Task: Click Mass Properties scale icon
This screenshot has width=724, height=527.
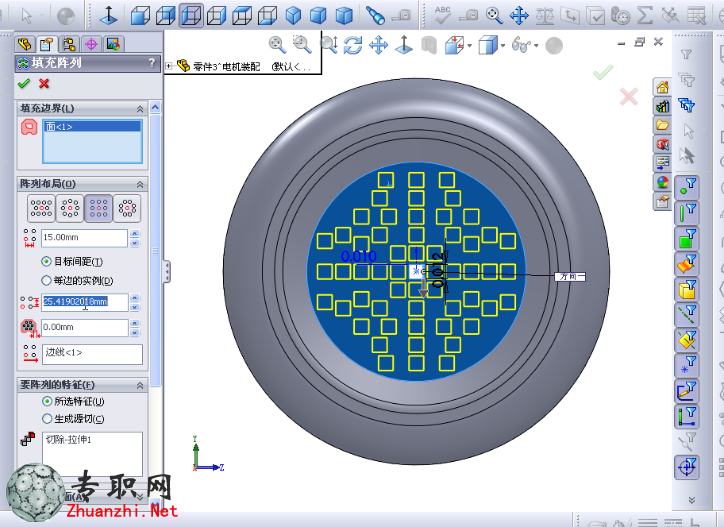Action: (545, 15)
